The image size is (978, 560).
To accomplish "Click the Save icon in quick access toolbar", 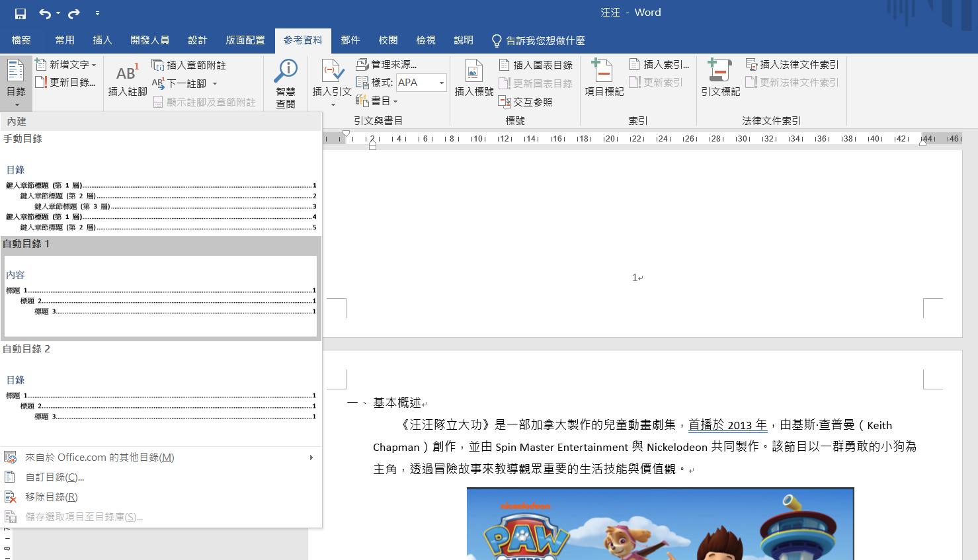I will [20, 13].
